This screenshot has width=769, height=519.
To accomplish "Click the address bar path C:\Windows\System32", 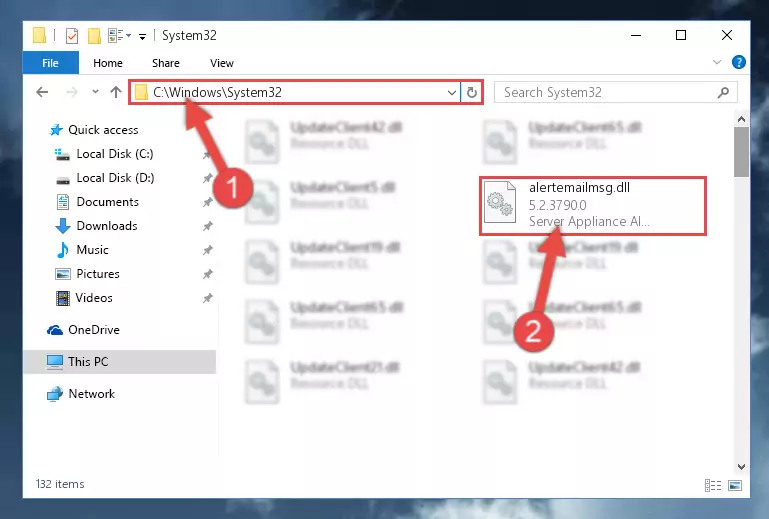I will point(217,92).
